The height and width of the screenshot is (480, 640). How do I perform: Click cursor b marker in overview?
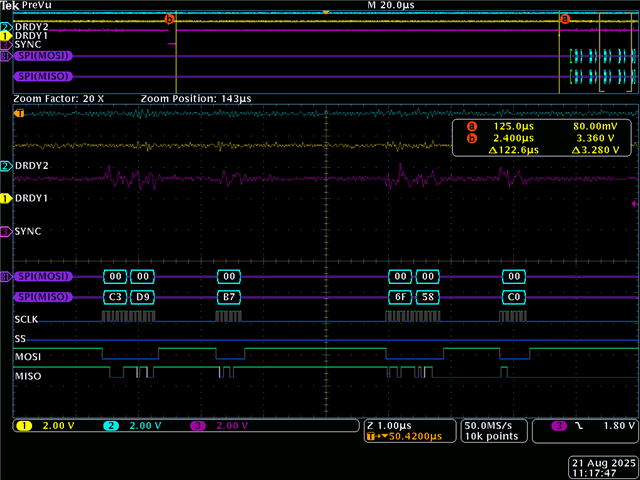tap(169, 19)
